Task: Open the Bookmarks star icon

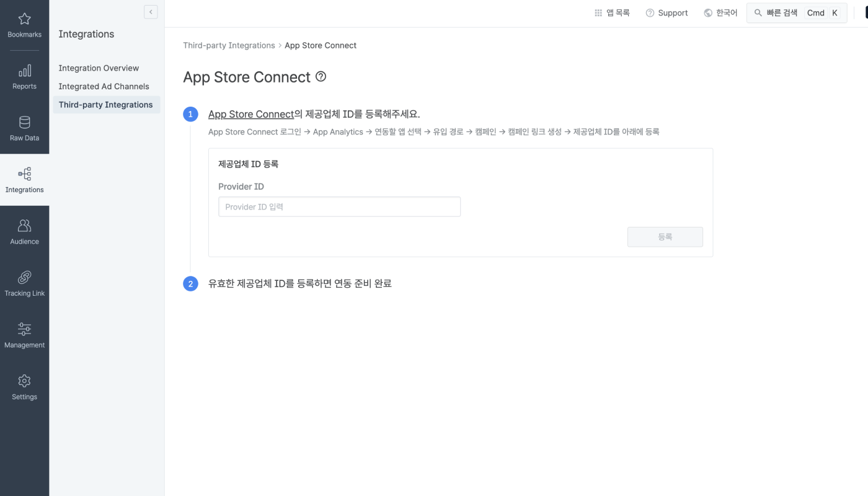Action: [x=24, y=19]
